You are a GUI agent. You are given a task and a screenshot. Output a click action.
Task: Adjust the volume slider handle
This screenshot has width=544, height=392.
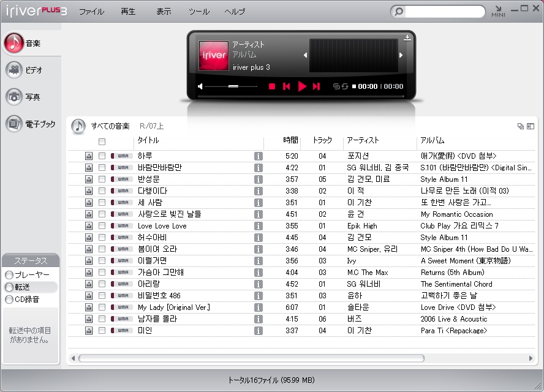[233, 86]
